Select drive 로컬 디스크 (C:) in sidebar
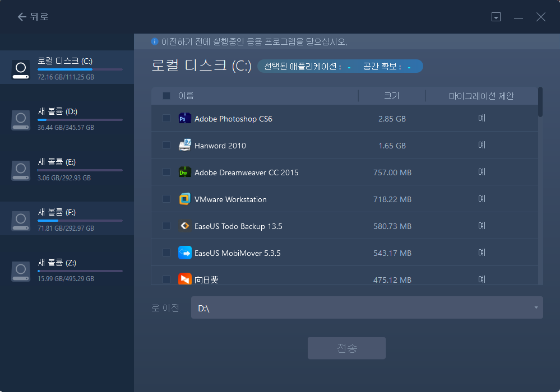The width and height of the screenshot is (560, 392). tap(67, 67)
